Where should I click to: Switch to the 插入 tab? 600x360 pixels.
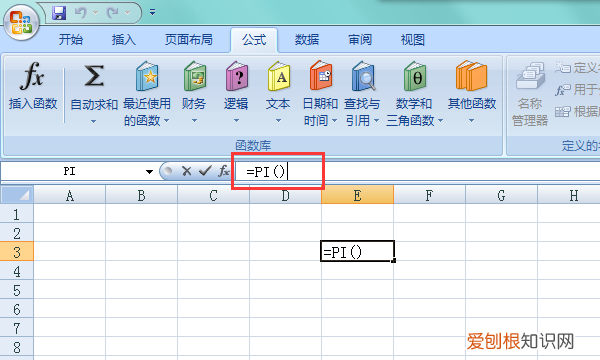pos(124,39)
